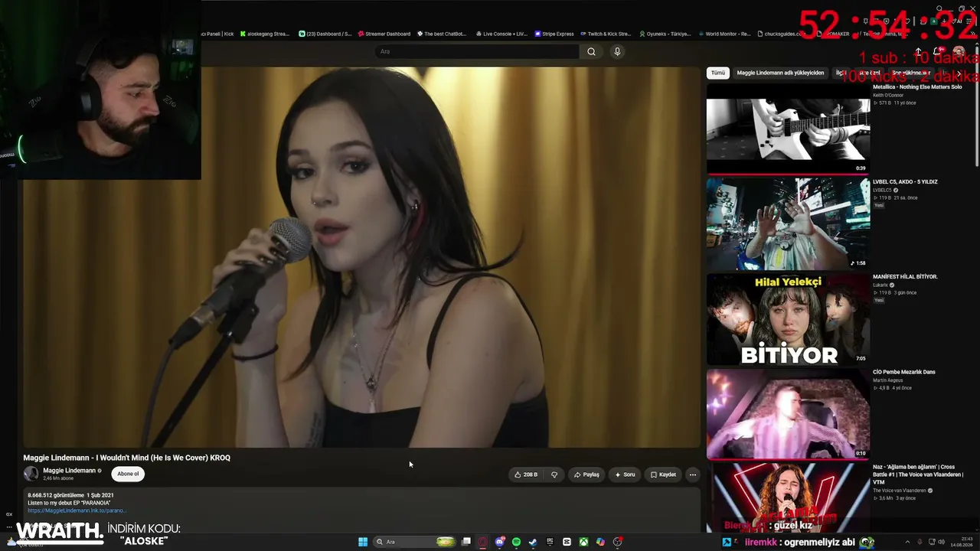Switch to the (23) Dashboard browser tab
Screen dimensions: 980x551
325,34
